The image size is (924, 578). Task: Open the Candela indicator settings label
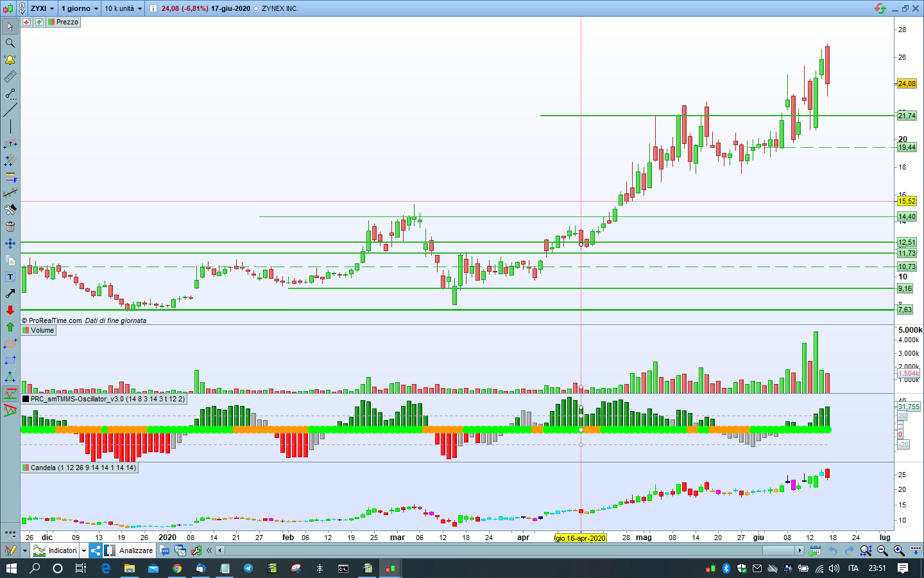80,468
